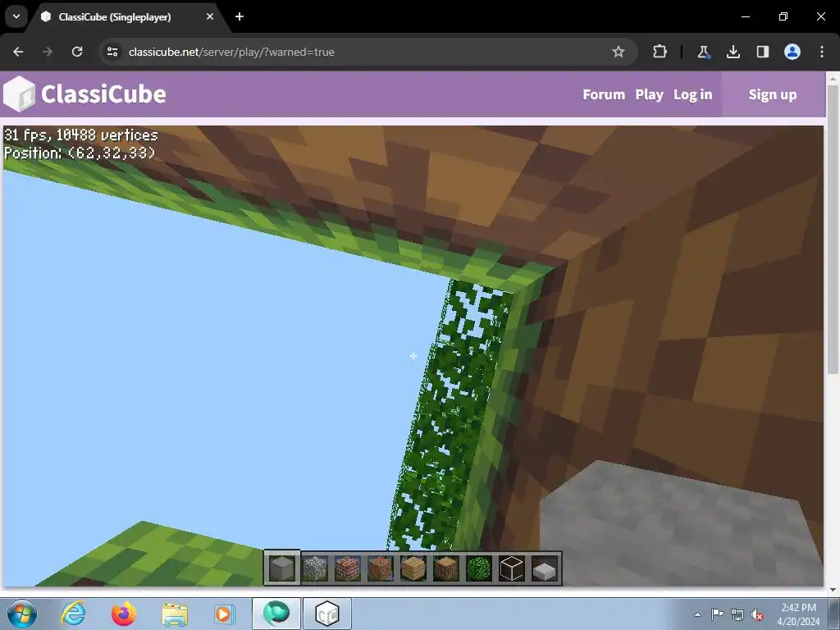Go forward in browser history
840x630 pixels.
pos(48,52)
